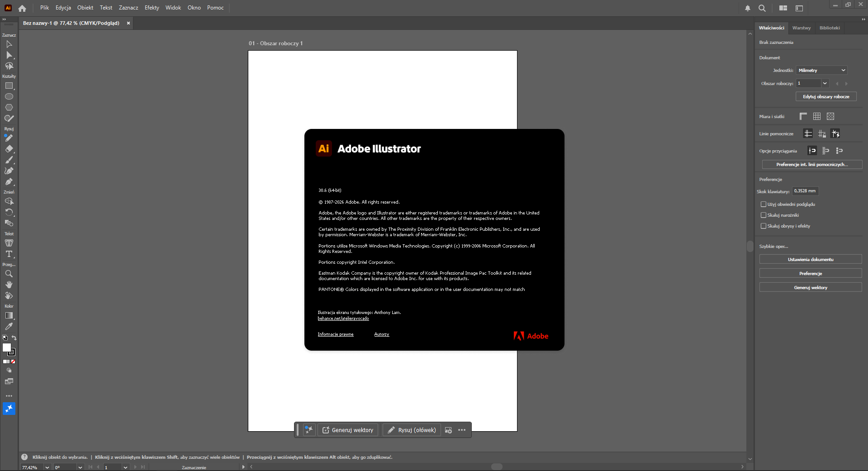The height and width of the screenshot is (471, 868).
Task: Enable 'Użyj obwiedni podglądu' checkbox
Action: point(764,205)
